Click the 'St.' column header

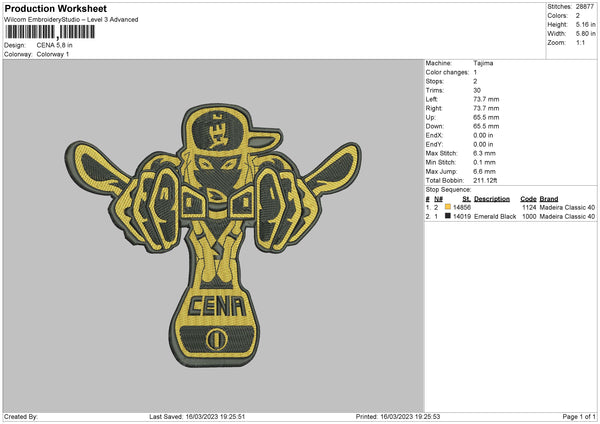466,199
